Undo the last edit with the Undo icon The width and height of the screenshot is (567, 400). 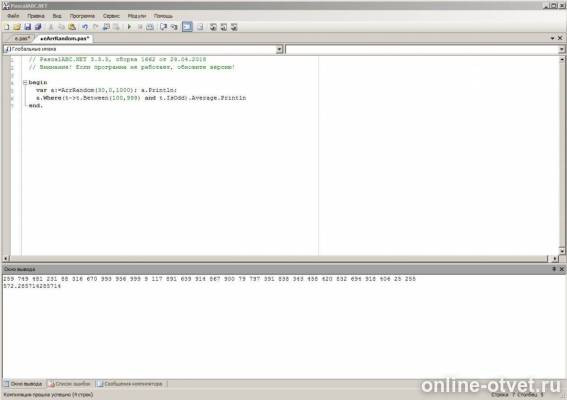pos(85,27)
